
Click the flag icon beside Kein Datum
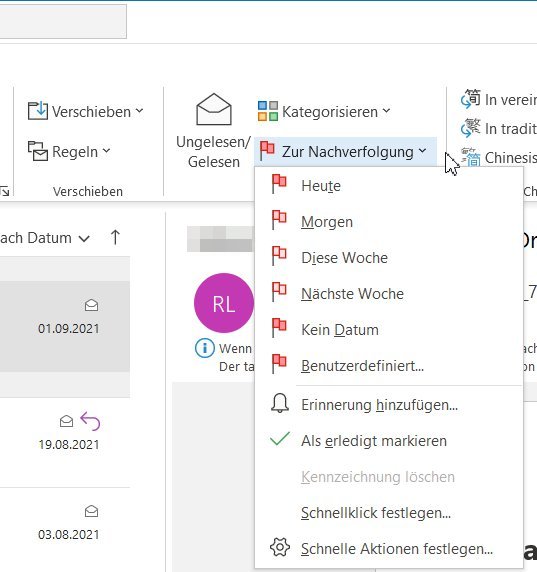(x=279, y=328)
